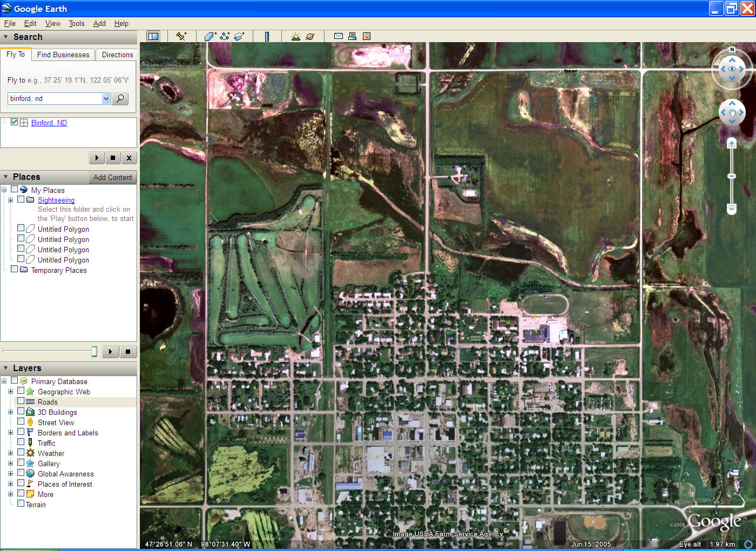756x551 pixels.
Task: Open the File menu
Action: [10, 23]
